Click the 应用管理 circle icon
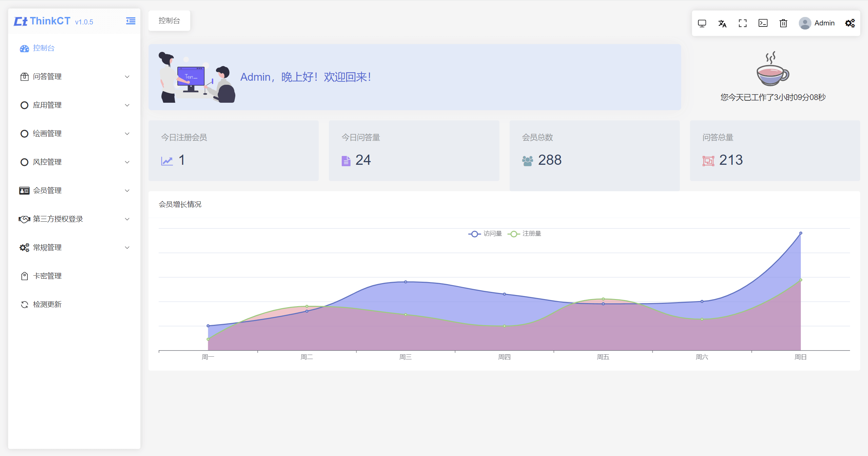Viewport: 868px width, 456px height. (x=24, y=105)
